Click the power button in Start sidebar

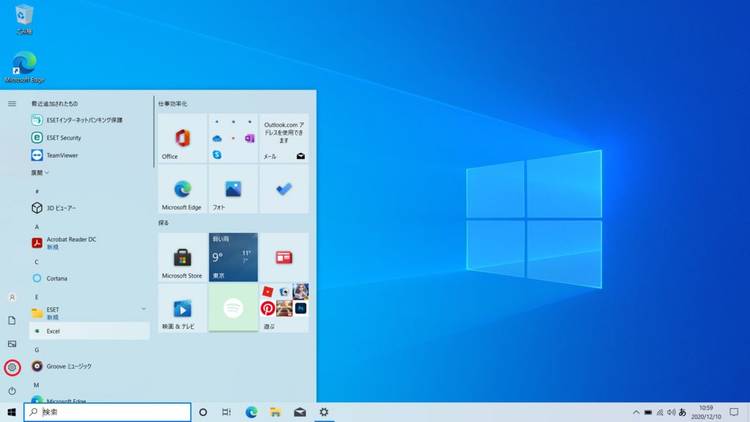12,391
